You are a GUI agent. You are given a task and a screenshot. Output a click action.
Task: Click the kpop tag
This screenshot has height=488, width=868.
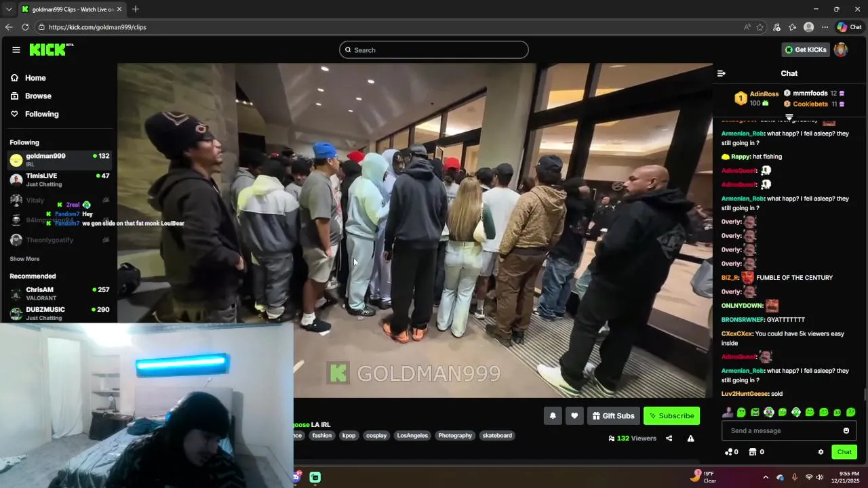coord(349,436)
